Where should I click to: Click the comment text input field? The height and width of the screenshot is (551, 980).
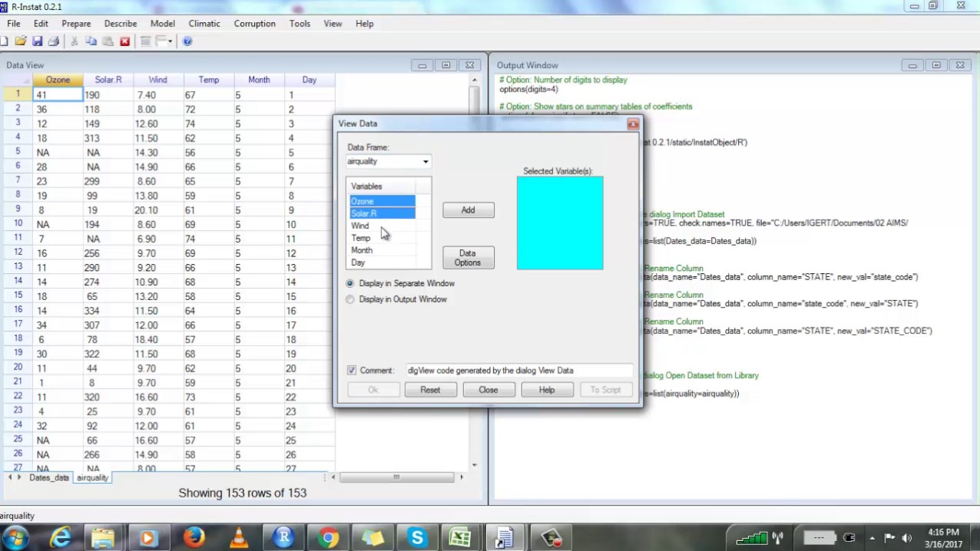(x=520, y=370)
